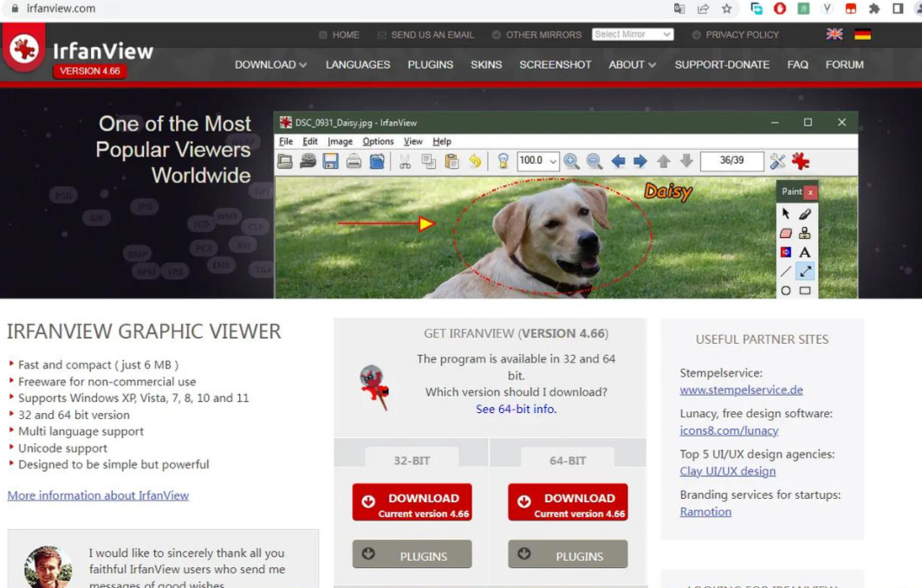Click the red cat About icon in toolbar
922x588 pixels.
pyautogui.click(x=801, y=161)
